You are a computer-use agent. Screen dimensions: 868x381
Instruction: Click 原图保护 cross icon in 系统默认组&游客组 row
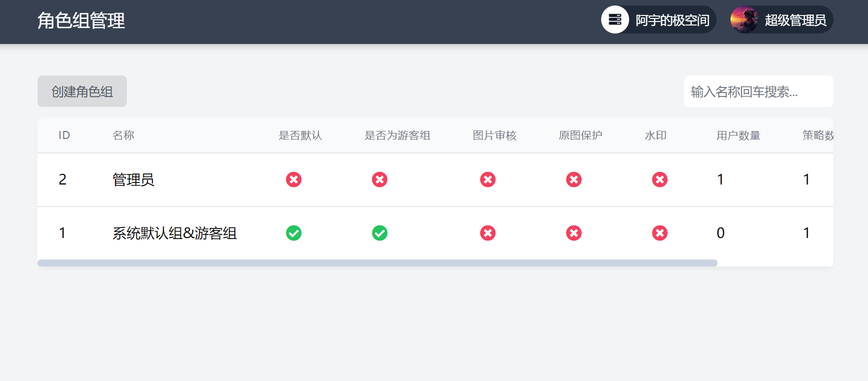click(x=574, y=233)
